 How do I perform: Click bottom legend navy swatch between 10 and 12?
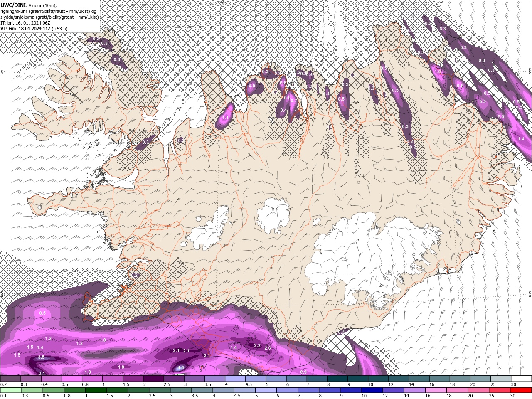click(x=372, y=390)
